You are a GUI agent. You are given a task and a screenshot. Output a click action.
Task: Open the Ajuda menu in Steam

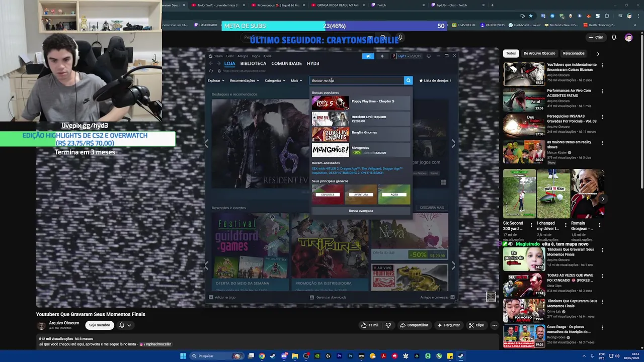[267, 56]
